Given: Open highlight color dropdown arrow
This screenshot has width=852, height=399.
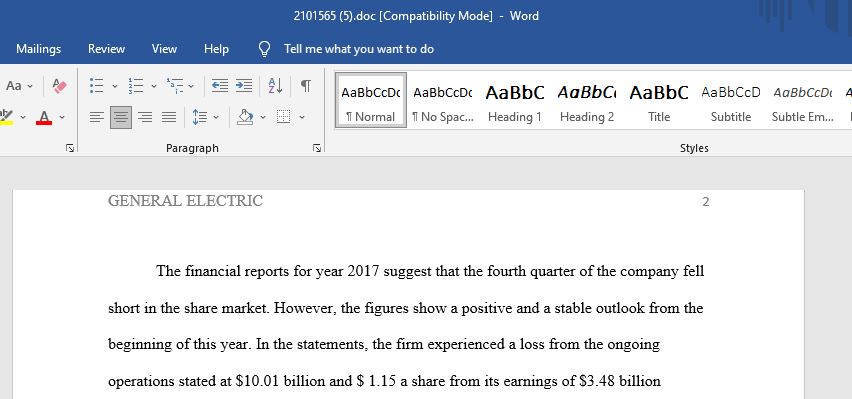Looking at the screenshot, I should (x=23, y=117).
